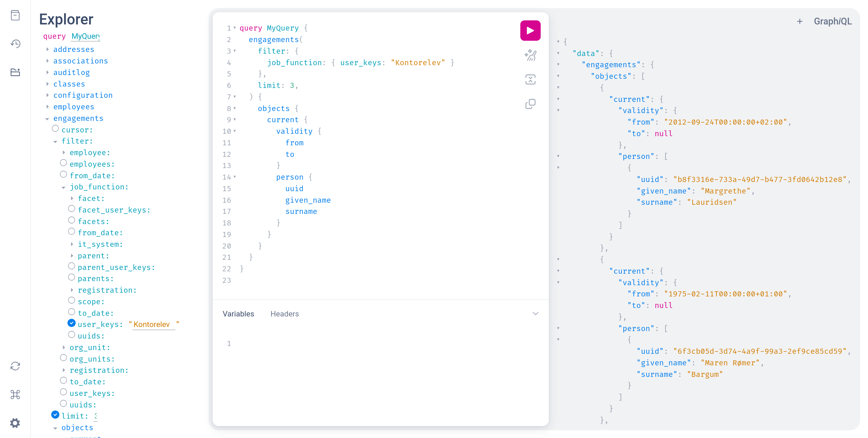Toggle the GraphiQL Explorer plugin icon
The width and height of the screenshot is (868, 438).
point(15,72)
